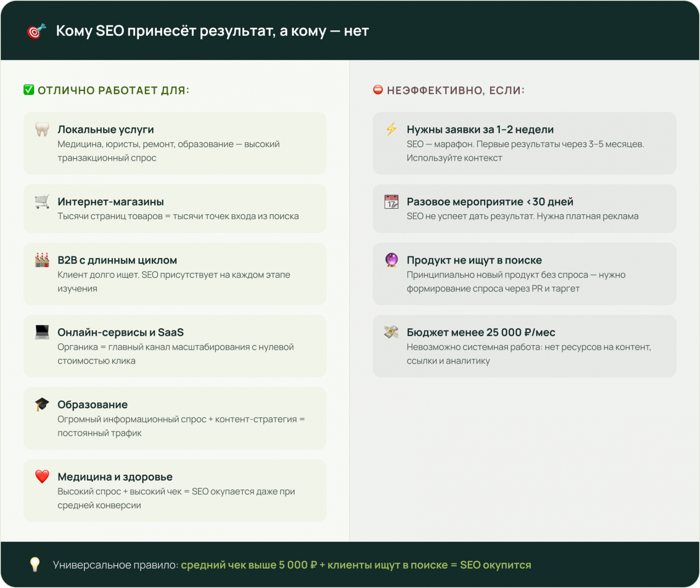Viewport: 700px width, 588px height.
Task: Click the tooth icon beside Локальные услуги
Action: (x=42, y=129)
